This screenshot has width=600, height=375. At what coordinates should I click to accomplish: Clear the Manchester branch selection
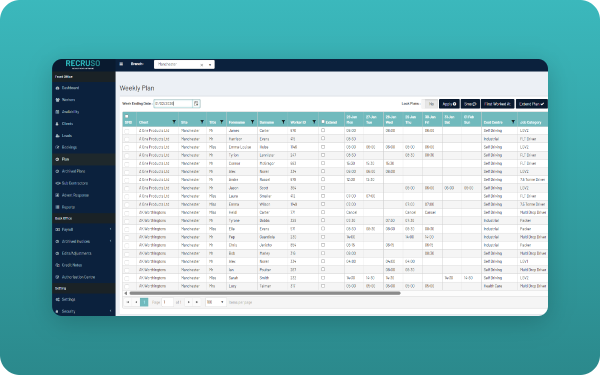202,65
